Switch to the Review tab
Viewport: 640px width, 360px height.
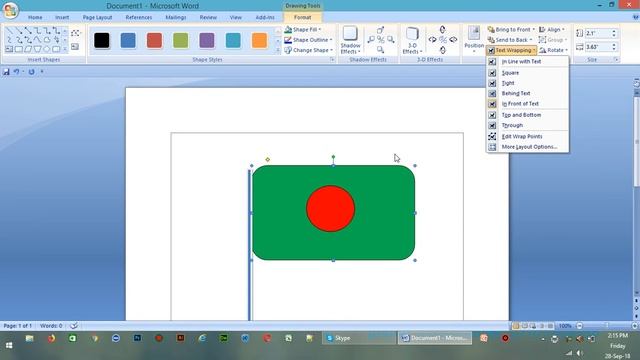pos(208,18)
